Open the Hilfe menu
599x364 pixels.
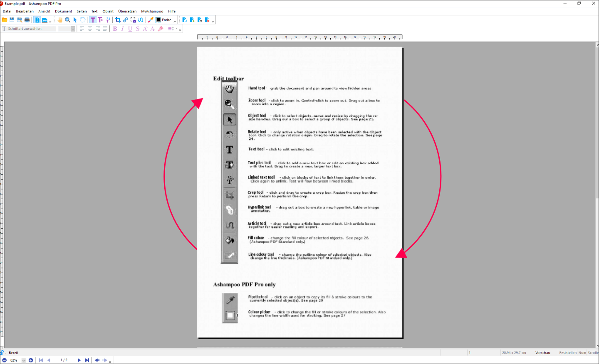click(172, 11)
